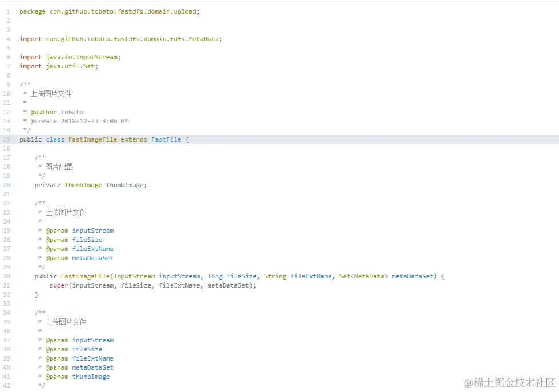Click '@param inputStream' on line 25
Image resolution: width=559 pixels, height=392 pixels.
pyautogui.click(x=79, y=231)
